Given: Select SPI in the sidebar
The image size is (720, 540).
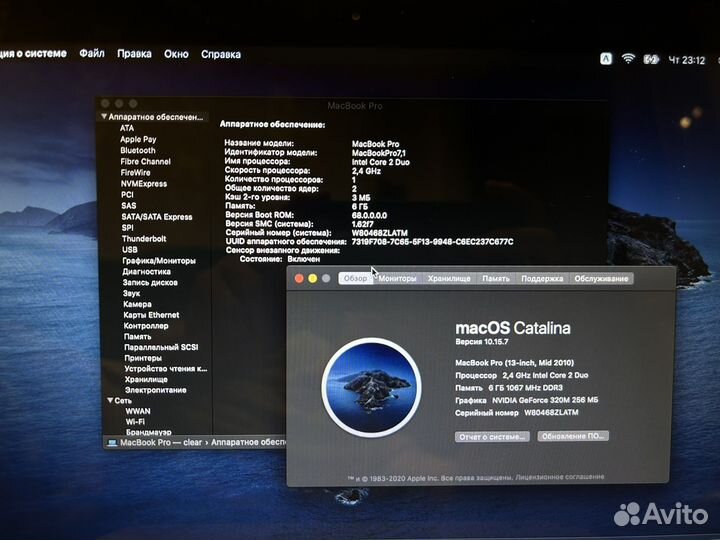Looking at the screenshot, I should [128, 228].
